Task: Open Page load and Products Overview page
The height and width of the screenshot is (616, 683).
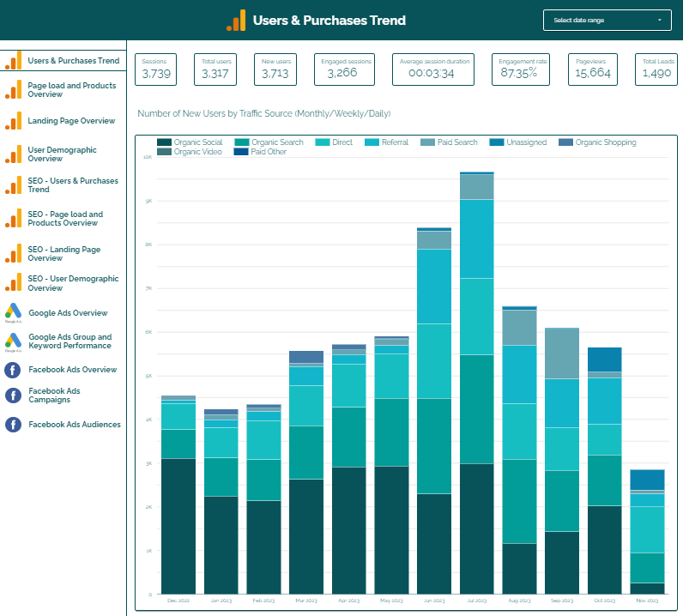Action: [72, 90]
